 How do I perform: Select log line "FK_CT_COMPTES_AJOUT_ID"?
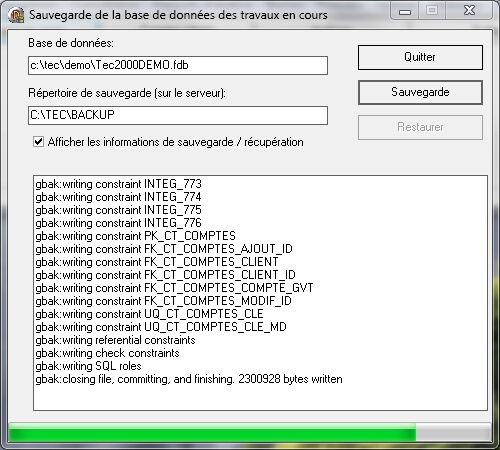tap(164, 249)
